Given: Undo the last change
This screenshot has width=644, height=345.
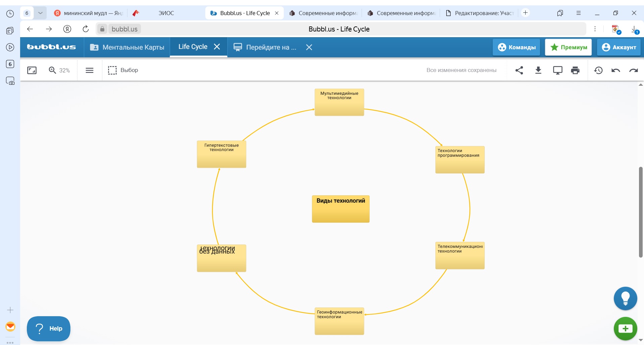Looking at the screenshot, I should 616,70.
